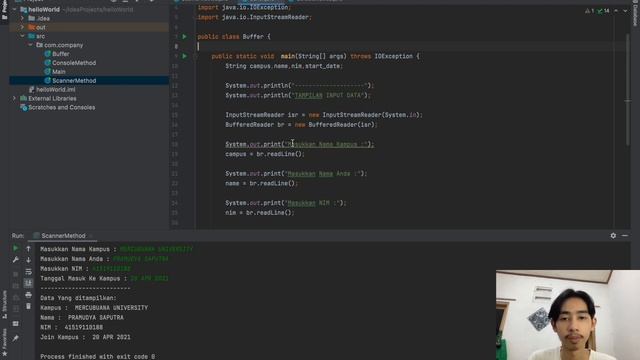This screenshot has height=360, width=640.
Task: Fold the main method in gutter
Action: [x=196, y=56]
